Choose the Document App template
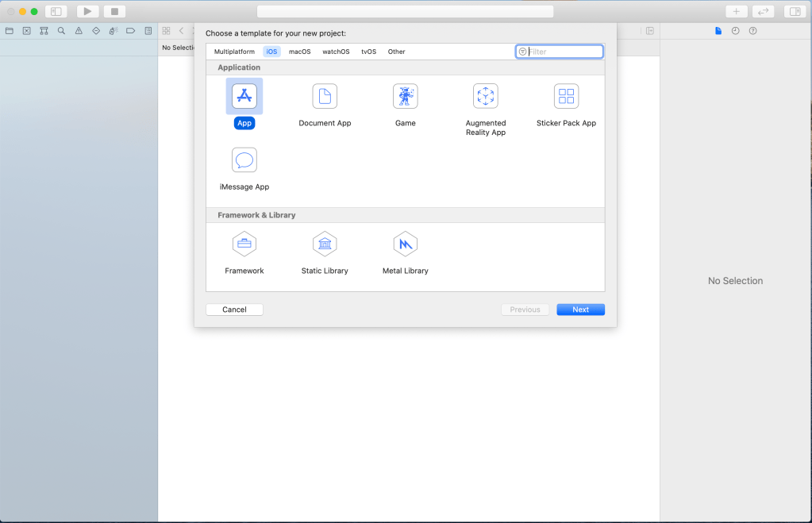 (325, 96)
